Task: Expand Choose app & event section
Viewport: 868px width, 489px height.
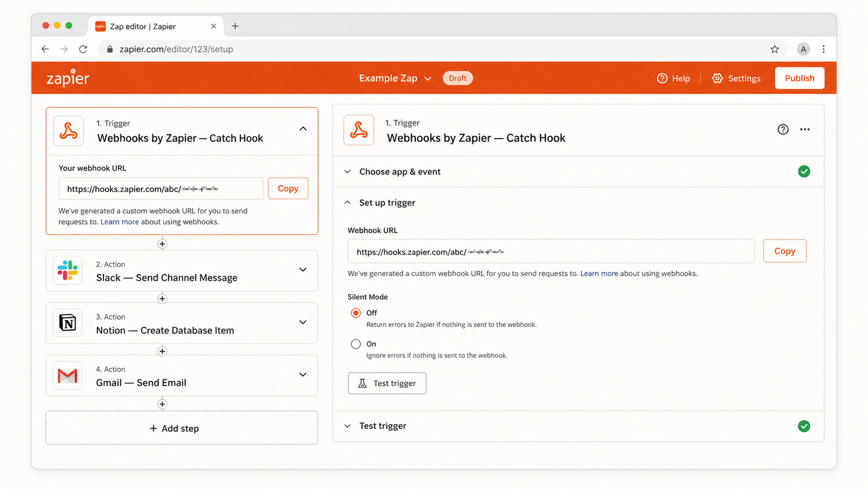Action: click(x=348, y=171)
